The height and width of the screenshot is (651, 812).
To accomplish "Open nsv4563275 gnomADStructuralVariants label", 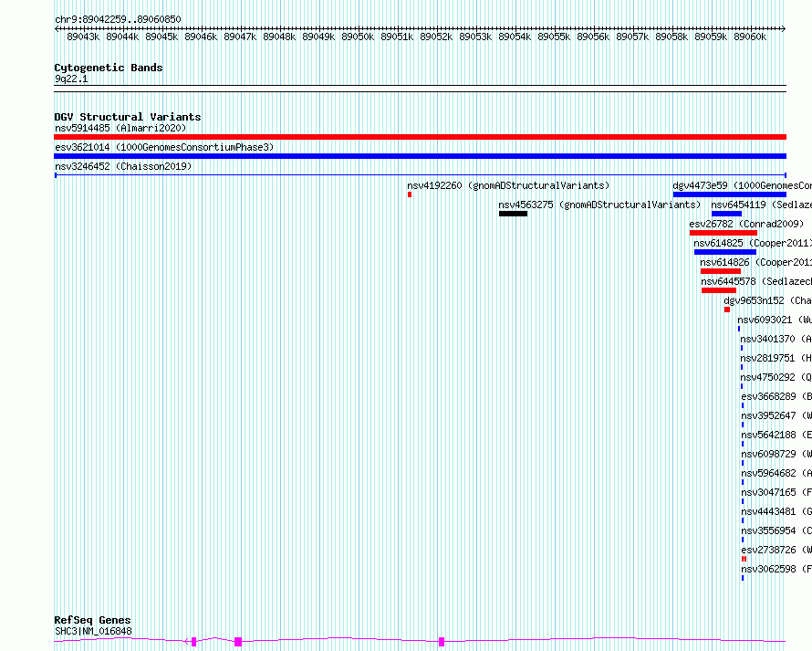I will (x=599, y=205).
